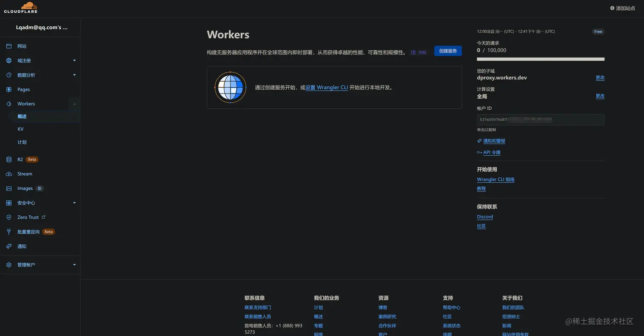The height and width of the screenshot is (336, 644).
Task: Open 案例研究 footer link
Action: 387,317
